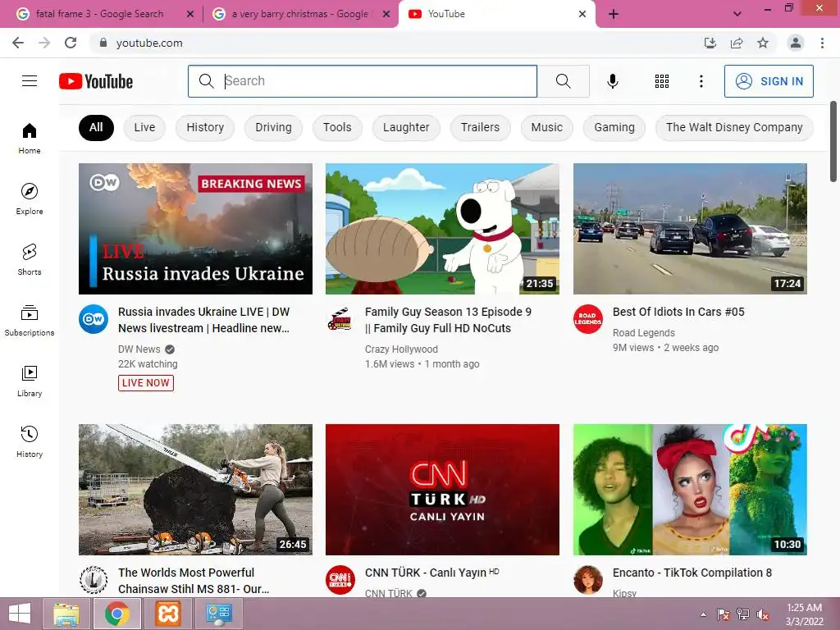Image resolution: width=840 pixels, height=630 pixels.
Task: Click the LIVE NOW badge
Action: [146, 382]
